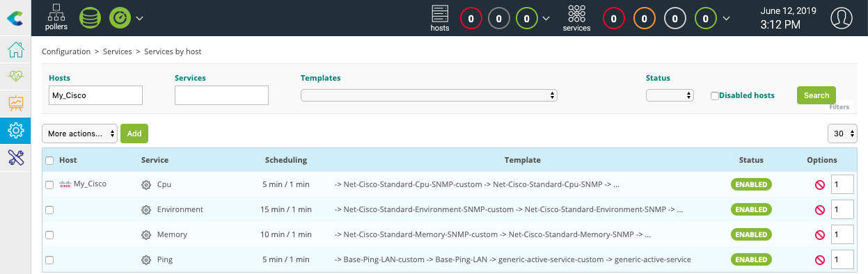This screenshot has width=868, height=274.
Task: Click the green database status icon
Action: (x=90, y=17)
